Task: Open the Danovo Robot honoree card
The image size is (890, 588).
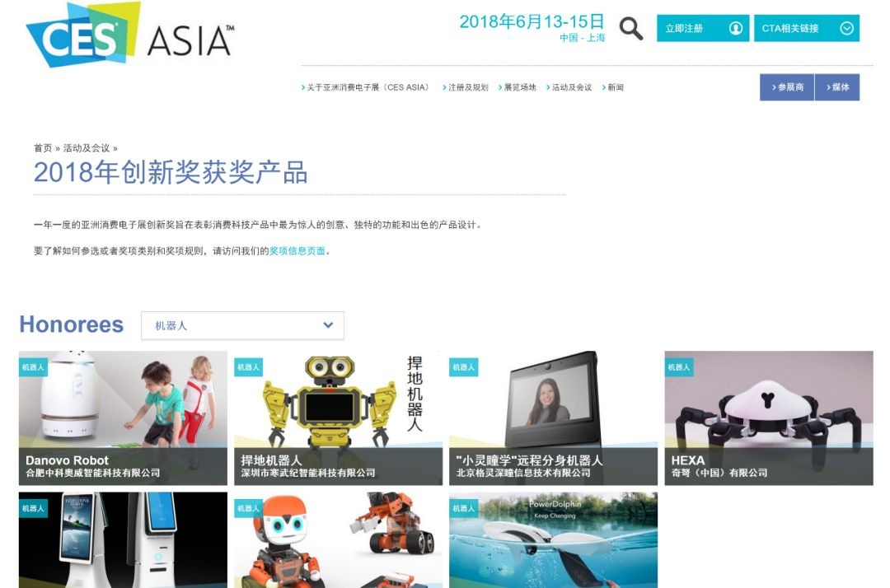Action: pos(123,418)
